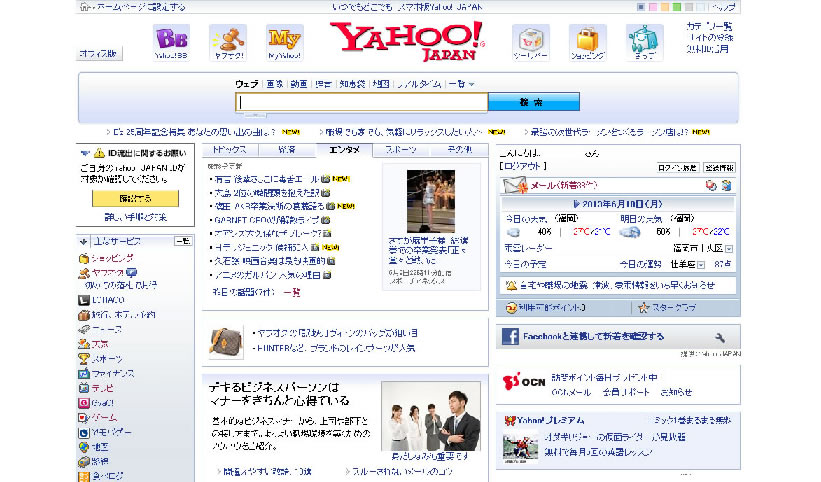Viewport: 821px width, 482px height.
Task: Click the TV icon in sidebar
Action: tap(84, 388)
